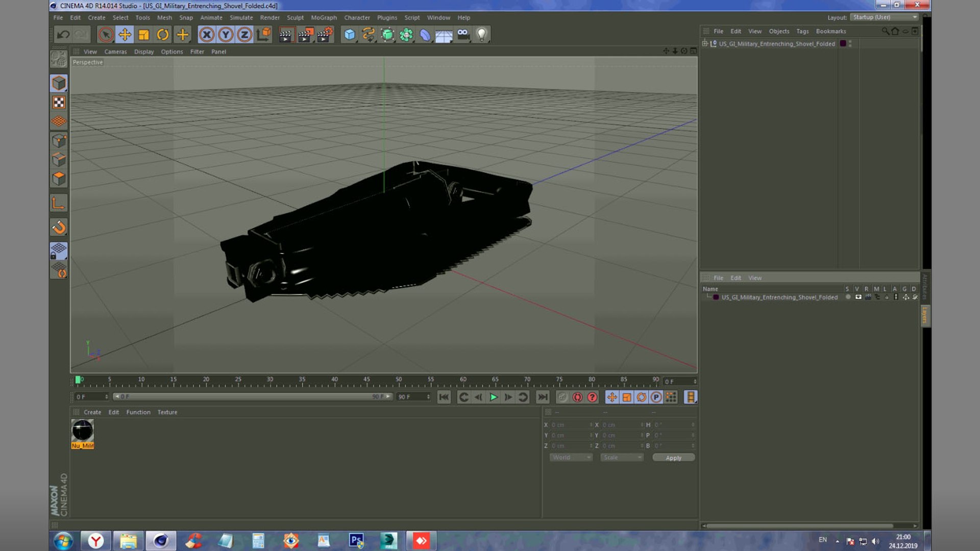Open the Render to Picture Viewer icon

coord(305,35)
